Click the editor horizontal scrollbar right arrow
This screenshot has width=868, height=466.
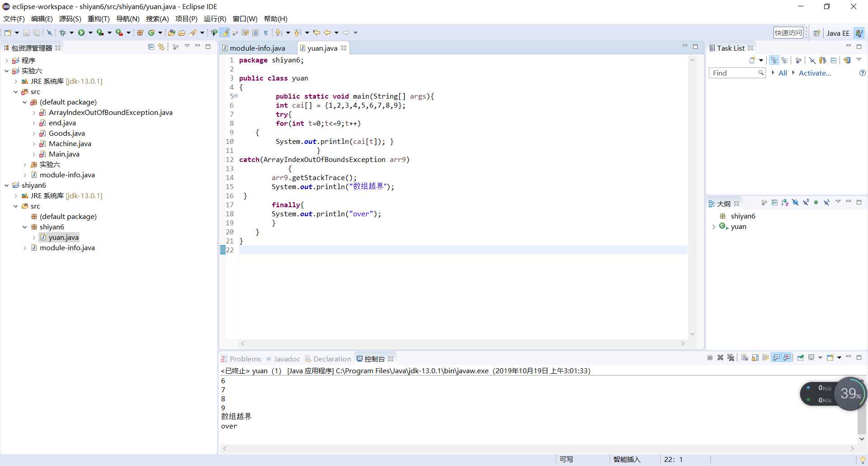click(683, 344)
